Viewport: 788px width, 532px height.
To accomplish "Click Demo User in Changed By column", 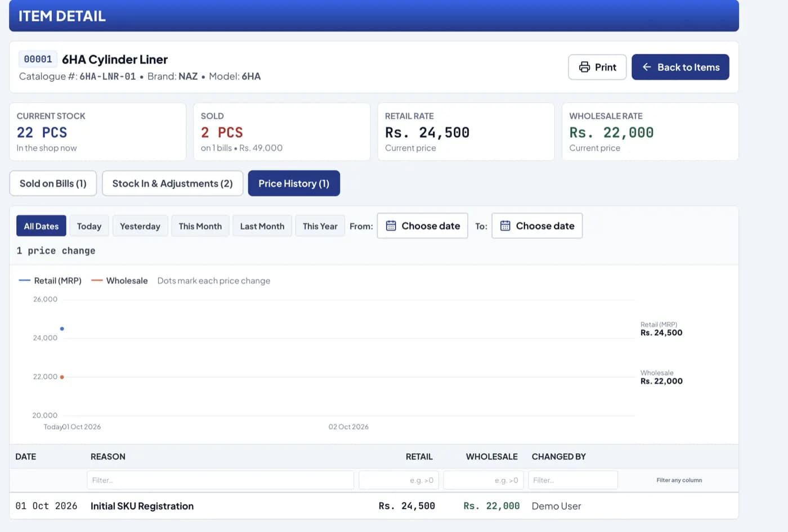I will [557, 506].
